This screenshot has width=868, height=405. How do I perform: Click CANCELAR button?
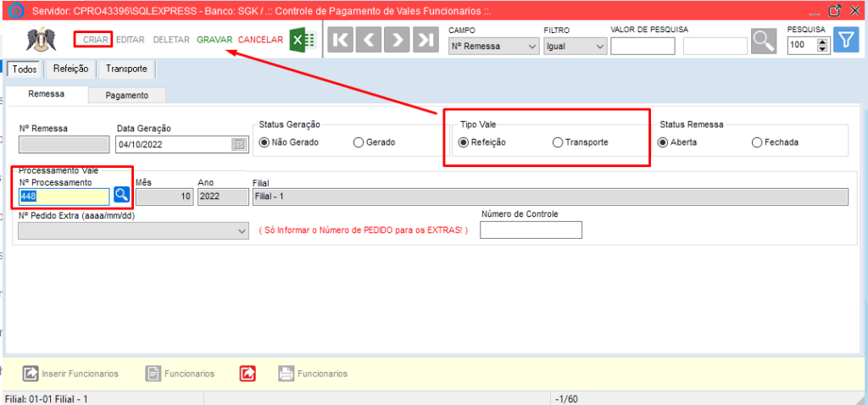[260, 40]
